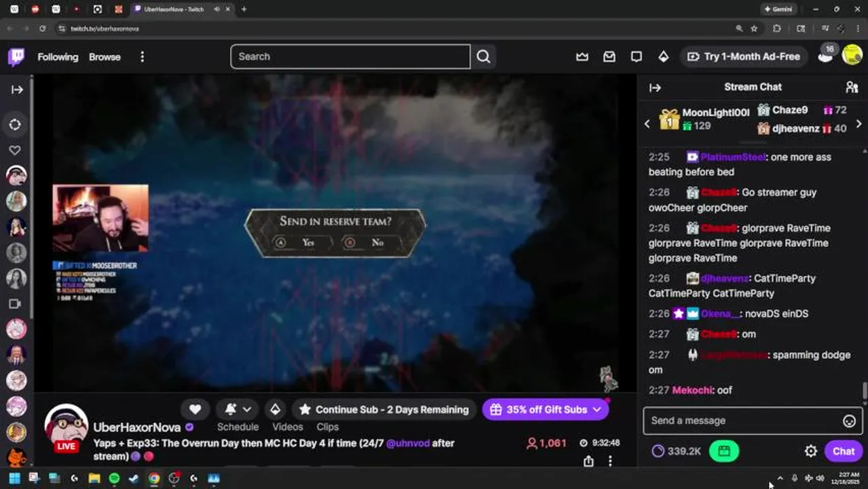This screenshot has height=489, width=868.
Task: Open the user profile avatar menu
Action: tap(852, 55)
